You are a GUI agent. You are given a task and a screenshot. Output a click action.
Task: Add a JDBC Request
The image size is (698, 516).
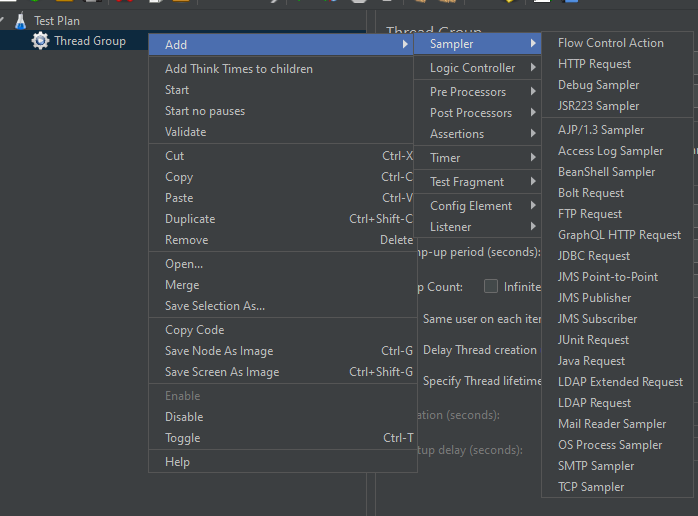pyautogui.click(x=617, y=256)
